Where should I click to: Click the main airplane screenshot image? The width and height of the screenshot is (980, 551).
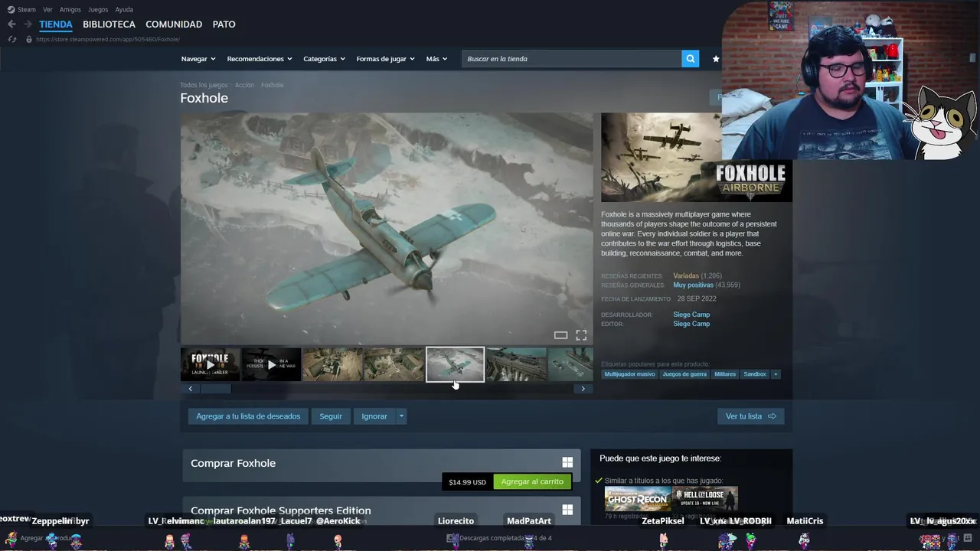387,229
